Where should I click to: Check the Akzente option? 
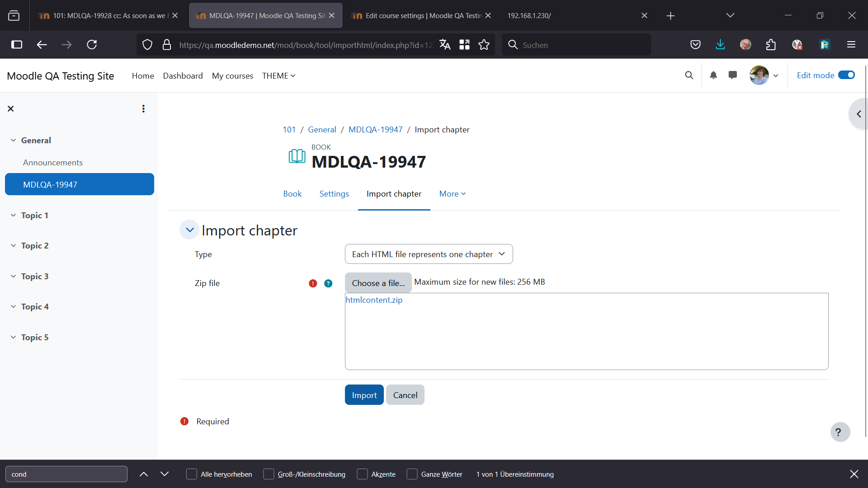tap(362, 474)
